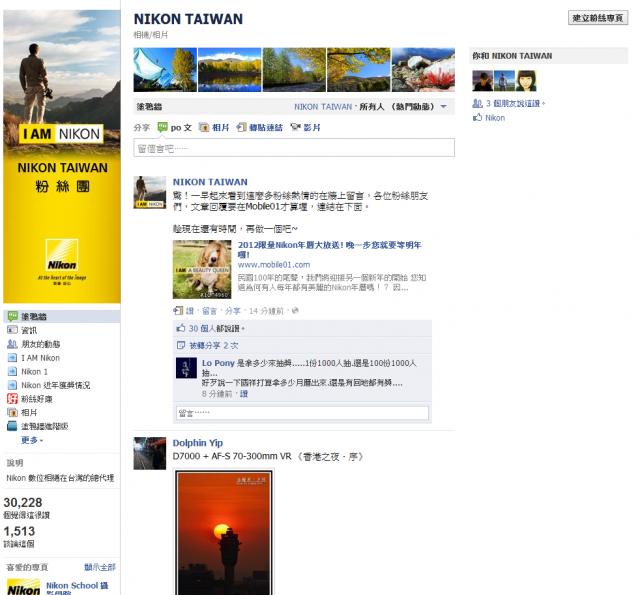Click the 30,228 likes count

pos(23,502)
